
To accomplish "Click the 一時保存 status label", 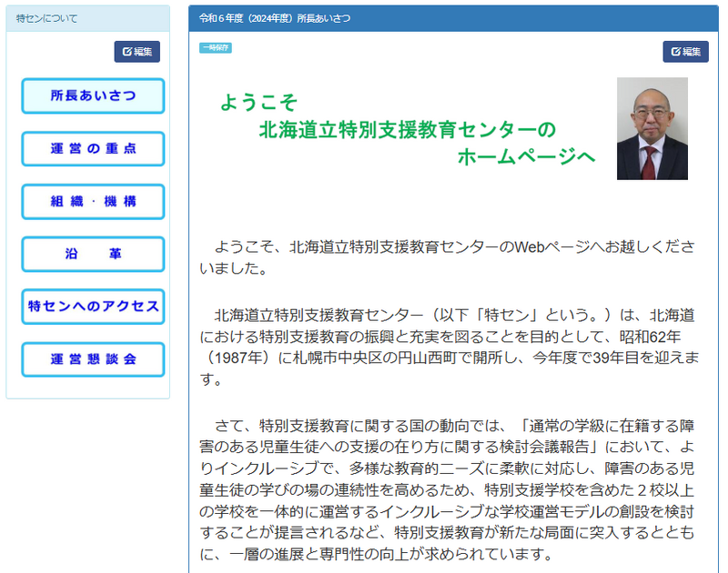I will 216,48.
